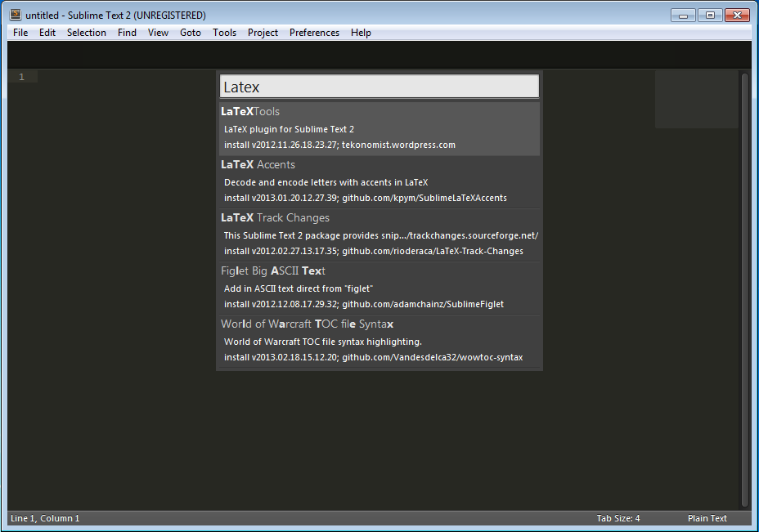The image size is (759, 532).
Task: Click the github.com/rioderaca/LaTeX-Track-Changes line
Action: tap(374, 251)
